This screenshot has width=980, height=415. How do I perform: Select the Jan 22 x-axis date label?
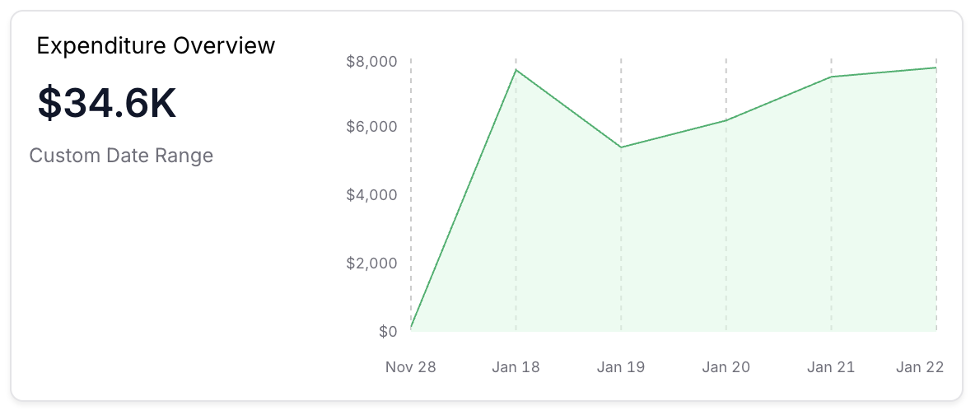(x=919, y=367)
